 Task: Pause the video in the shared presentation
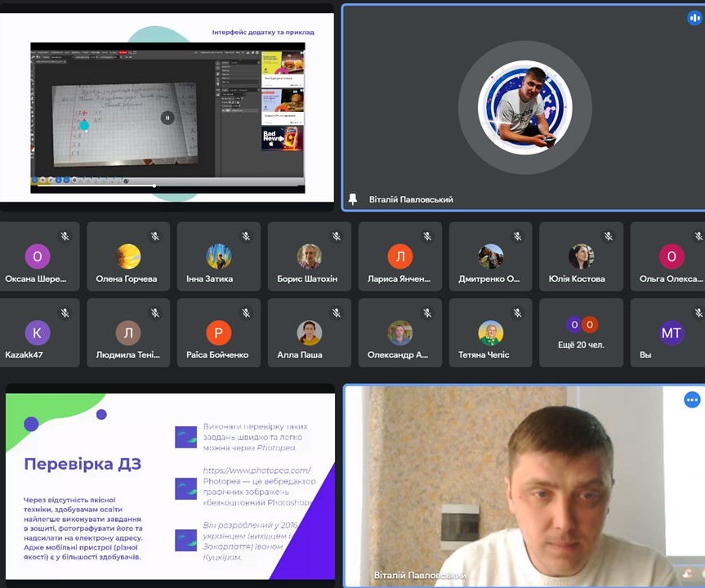pos(167,118)
